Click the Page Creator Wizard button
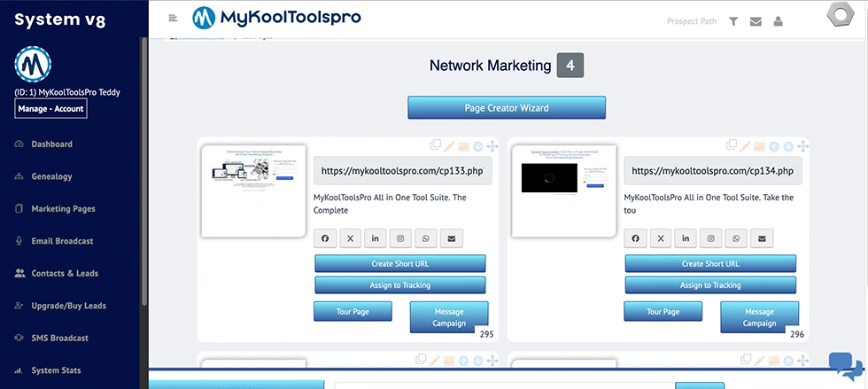This screenshot has height=389, width=868. coord(507,108)
